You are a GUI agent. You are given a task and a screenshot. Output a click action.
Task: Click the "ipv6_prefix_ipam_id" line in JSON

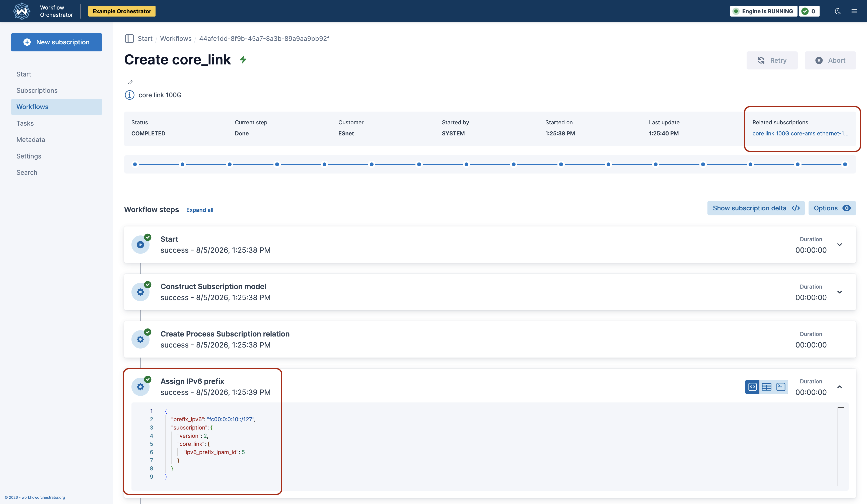tap(214, 452)
